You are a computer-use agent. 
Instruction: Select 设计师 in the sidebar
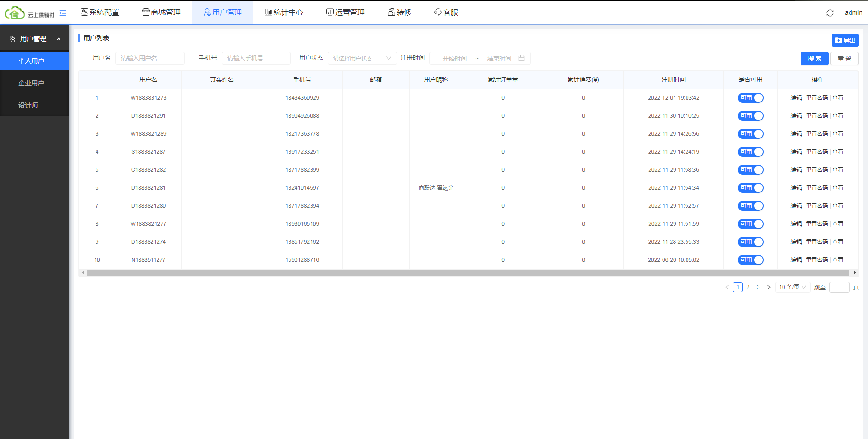tap(29, 105)
